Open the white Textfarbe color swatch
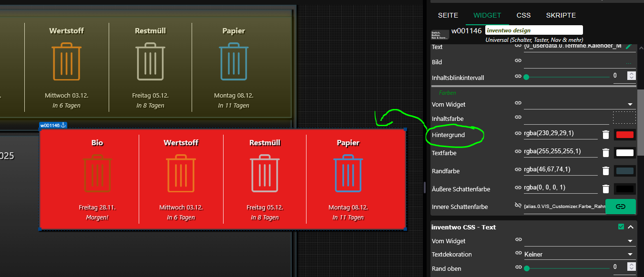The width and height of the screenshot is (644, 277). [625, 153]
